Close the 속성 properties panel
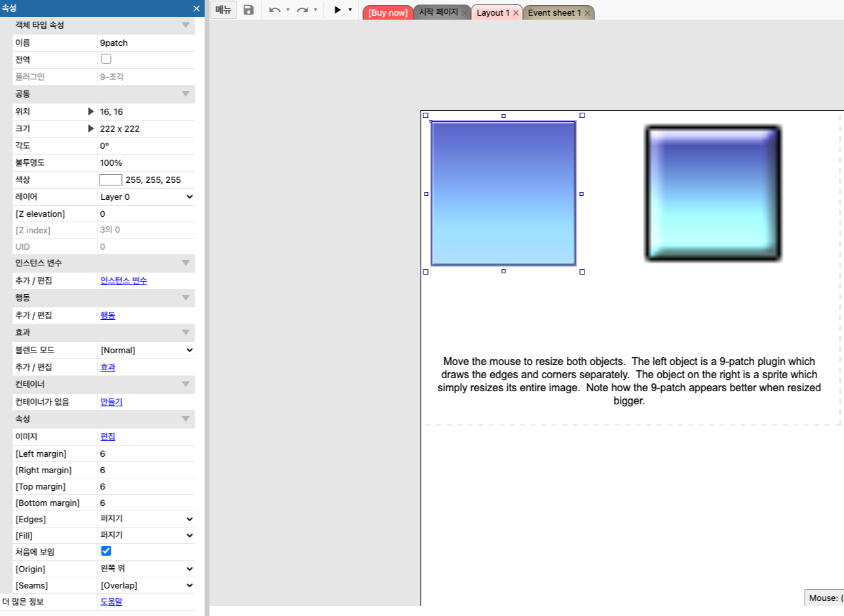The height and width of the screenshot is (616, 844). click(196, 9)
